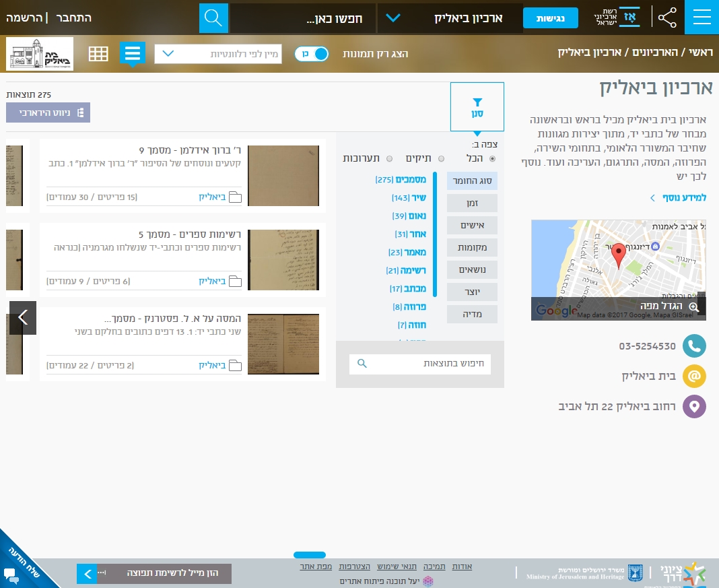Click the התחבר login link
The image size is (719, 588).
coord(74,18)
